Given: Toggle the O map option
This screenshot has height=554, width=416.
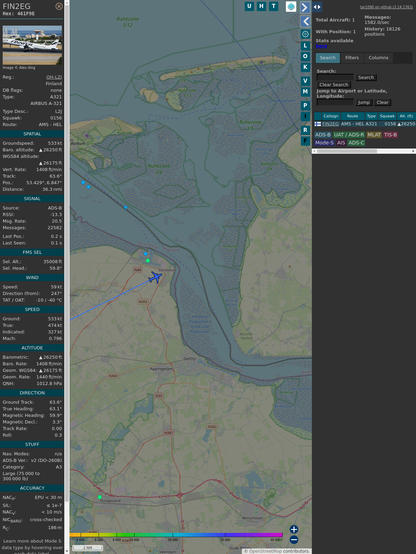Looking at the screenshot, I should pos(305,56).
